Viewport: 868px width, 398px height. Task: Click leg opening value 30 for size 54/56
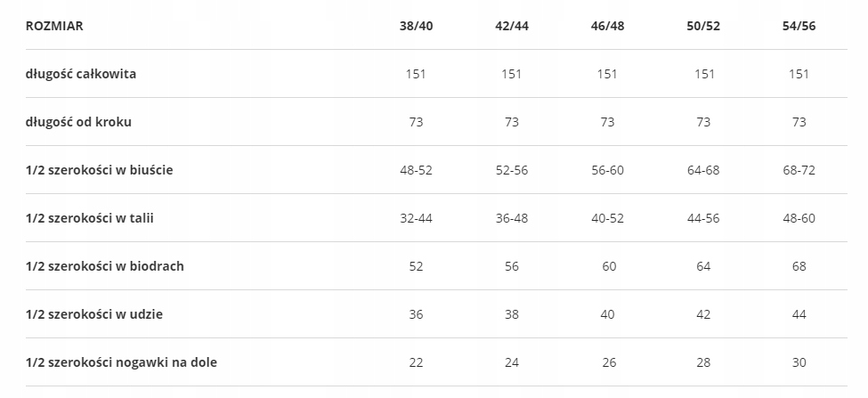pyautogui.click(x=799, y=362)
